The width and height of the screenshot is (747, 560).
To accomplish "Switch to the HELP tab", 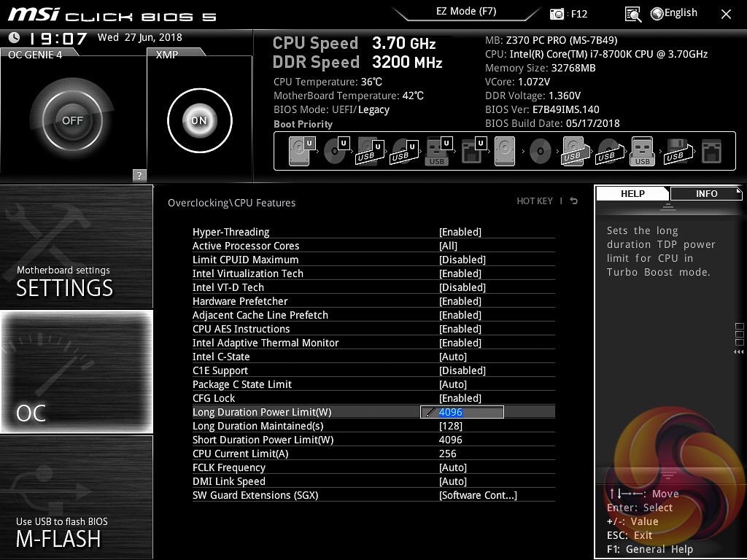I will [x=632, y=193].
